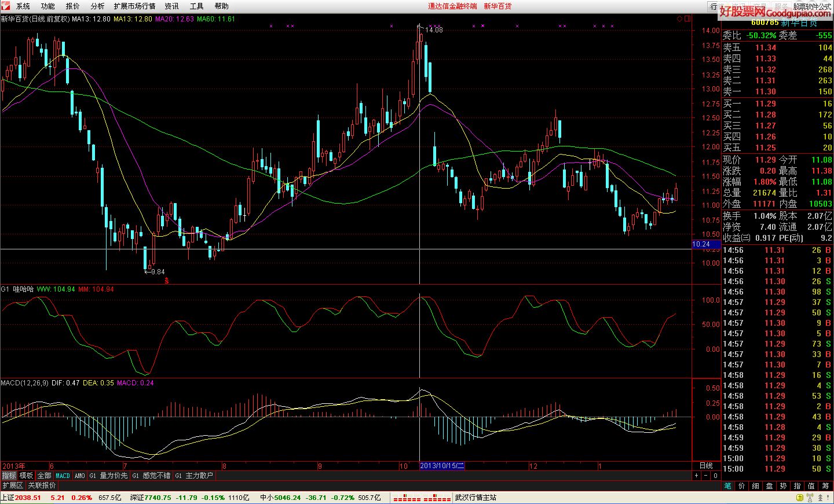
Task: Click the plus zoom button under 日线
Action: pos(697,476)
